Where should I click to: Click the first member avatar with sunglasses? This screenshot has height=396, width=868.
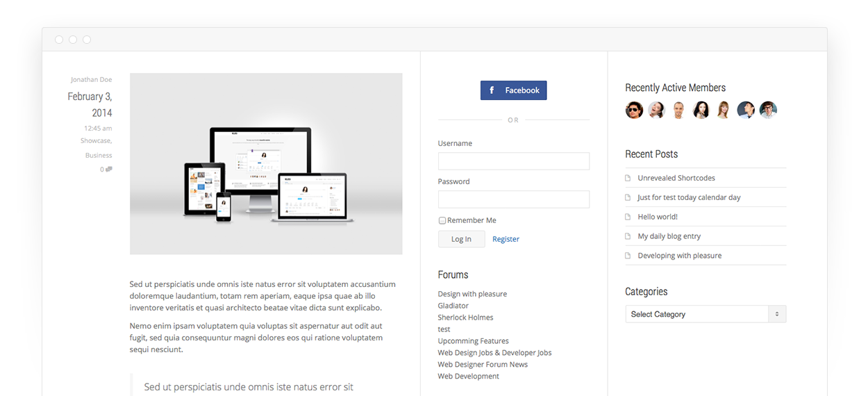(634, 110)
